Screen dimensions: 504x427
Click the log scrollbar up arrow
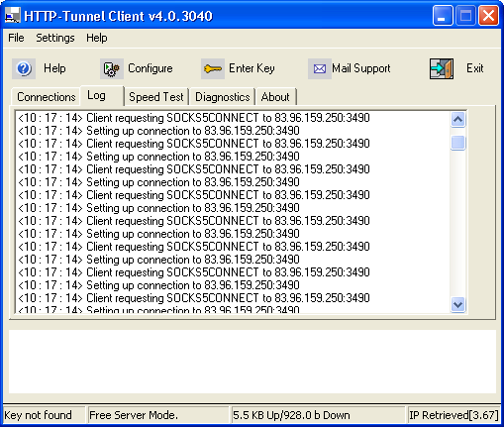coord(457,119)
